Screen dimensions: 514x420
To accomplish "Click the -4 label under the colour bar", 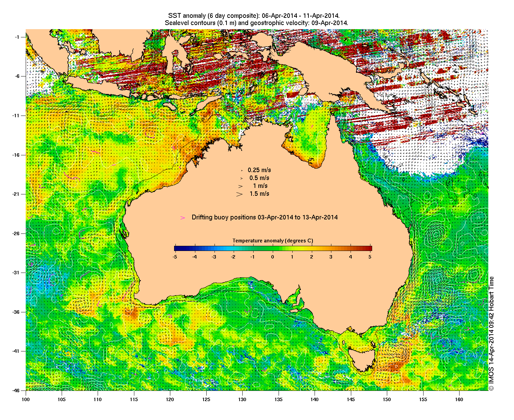I will (x=194, y=256).
